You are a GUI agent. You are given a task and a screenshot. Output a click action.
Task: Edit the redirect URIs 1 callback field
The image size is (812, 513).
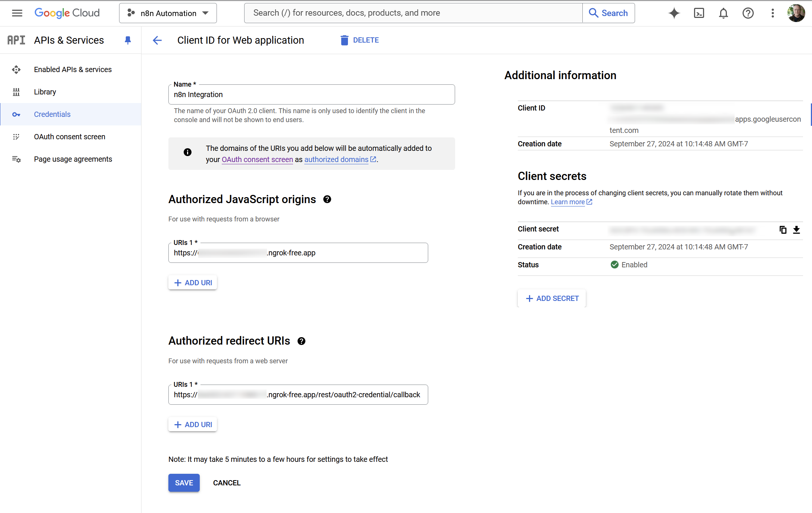pos(298,395)
